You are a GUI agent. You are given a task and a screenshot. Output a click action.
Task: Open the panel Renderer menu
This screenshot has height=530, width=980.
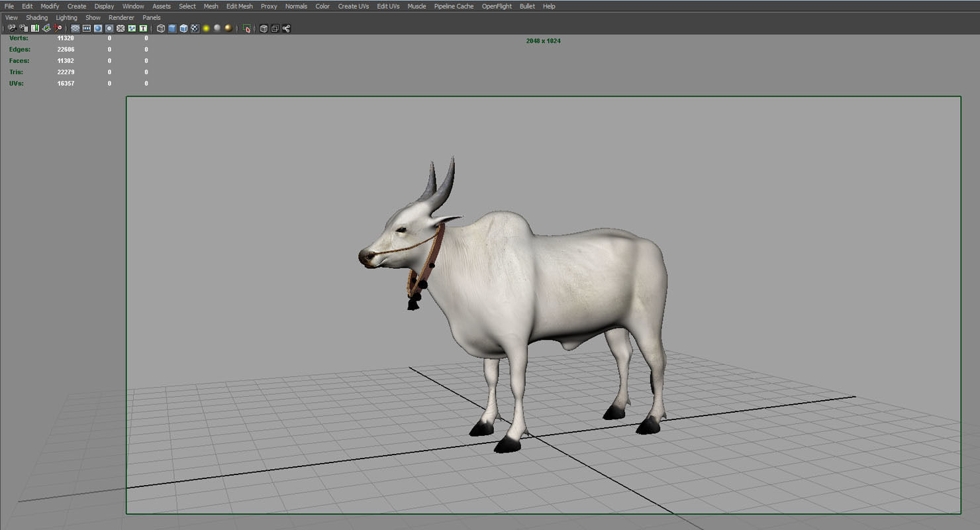coord(121,17)
